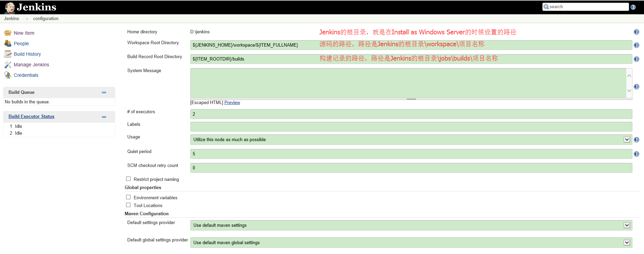
Task: Open Default global settings provider dropdown
Action: point(411,243)
